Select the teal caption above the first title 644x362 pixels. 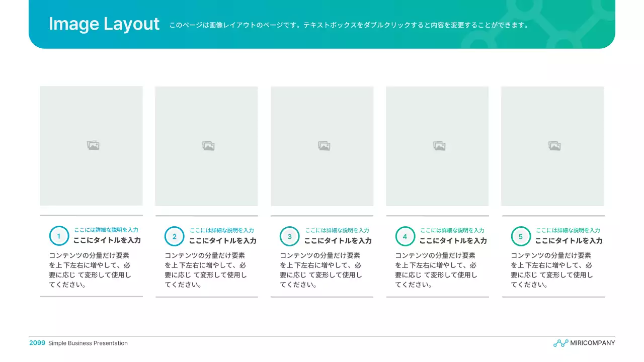tap(106, 230)
